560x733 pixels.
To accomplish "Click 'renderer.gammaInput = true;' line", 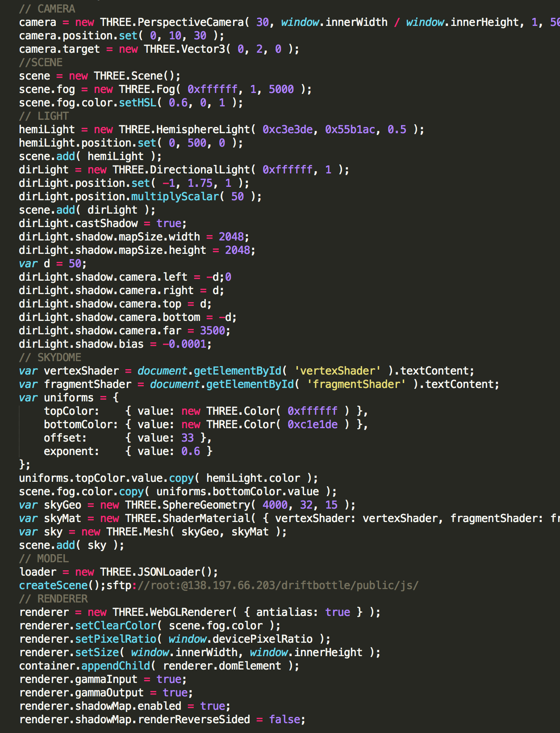I will coord(103,679).
